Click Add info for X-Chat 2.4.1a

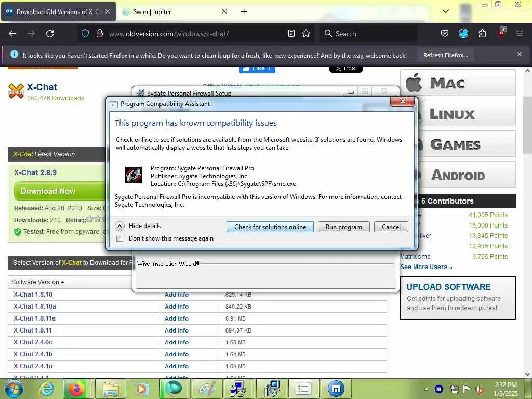coord(177,366)
